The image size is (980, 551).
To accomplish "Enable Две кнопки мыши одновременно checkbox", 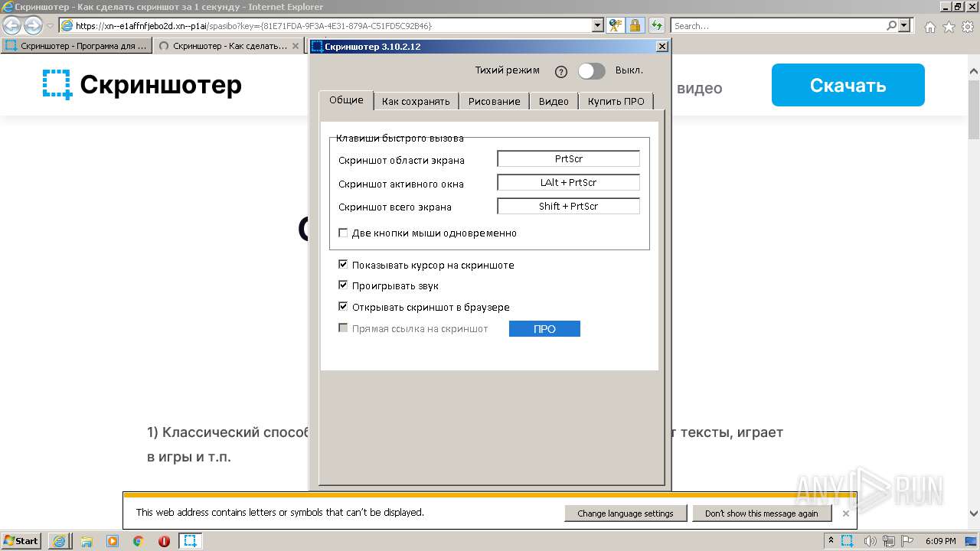I will pos(343,233).
